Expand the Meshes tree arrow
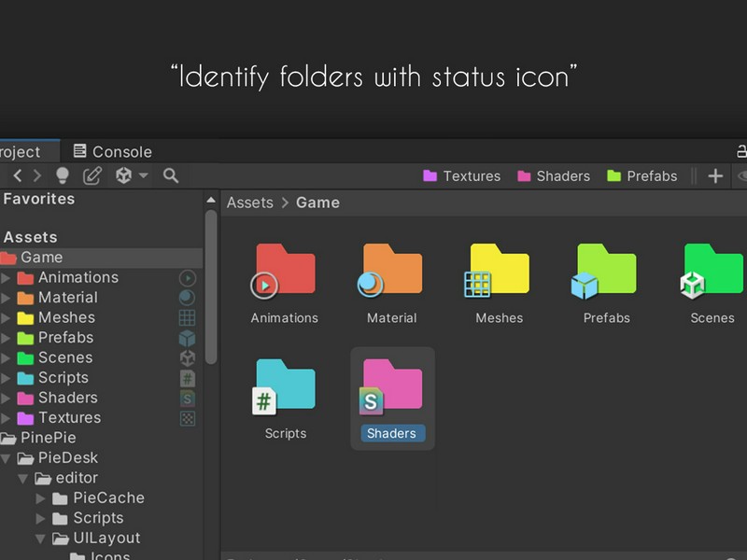Viewport: 747px width, 560px height. click(6, 317)
